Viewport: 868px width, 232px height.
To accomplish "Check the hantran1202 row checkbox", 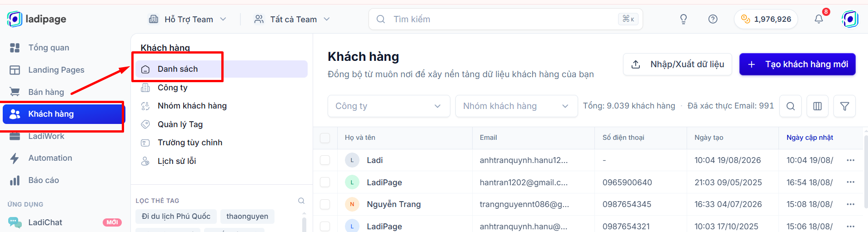I will tap(325, 182).
